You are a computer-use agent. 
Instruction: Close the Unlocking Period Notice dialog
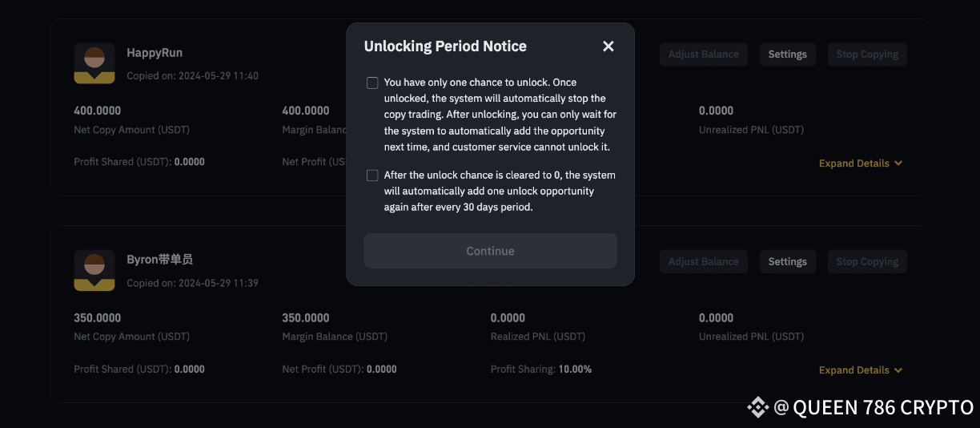coord(608,46)
